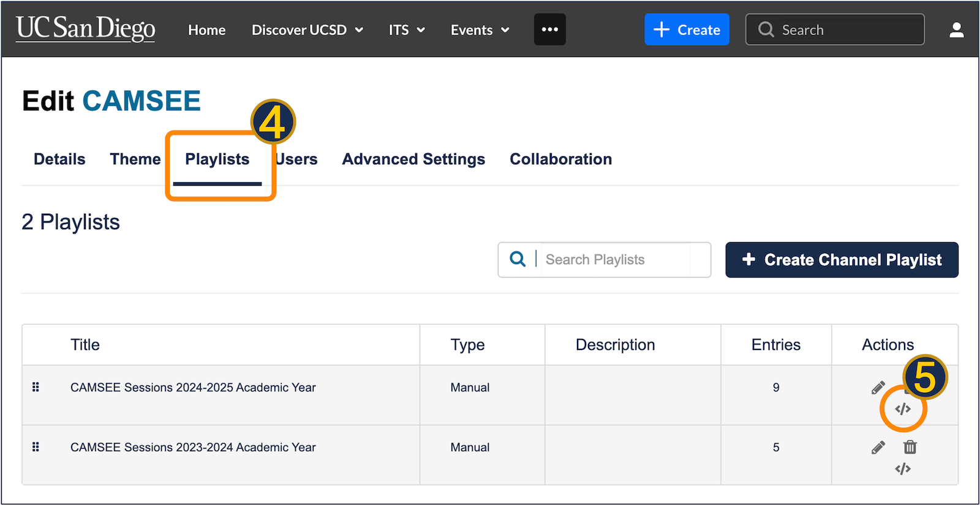The height and width of the screenshot is (505, 980).
Task: Click the "2 Playlists" heading
Action: coord(70,222)
